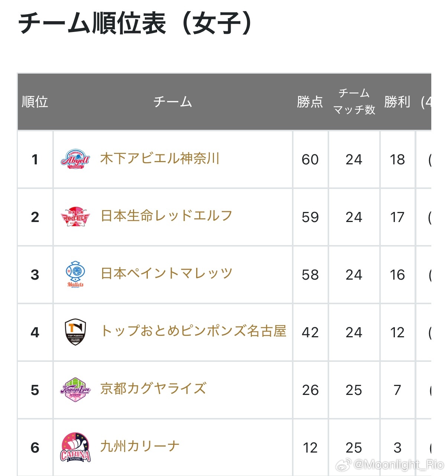Click the 勝点 column header
Viewport: 448px width, 476px height.
click(310, 102)
